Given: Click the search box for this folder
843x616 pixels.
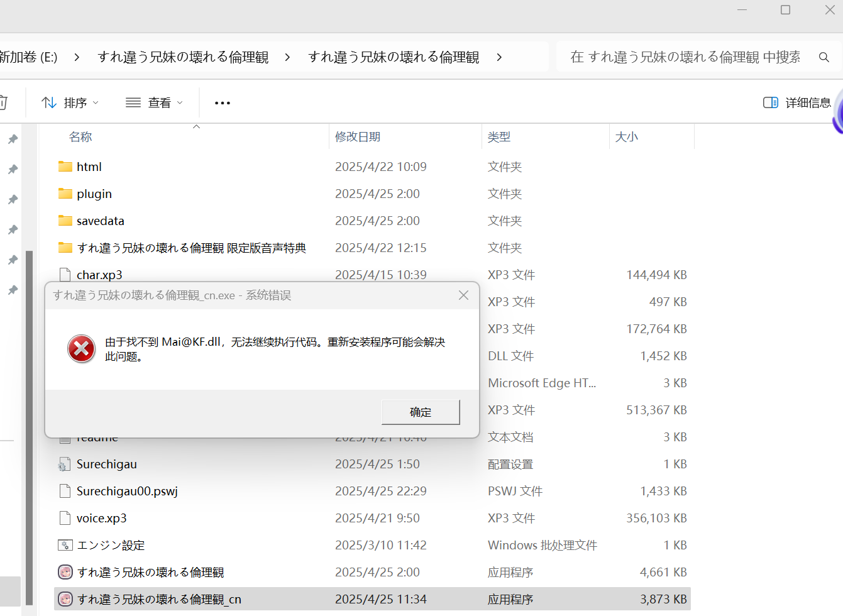Looking at the screenshot, I should click(x=685, y=57).
